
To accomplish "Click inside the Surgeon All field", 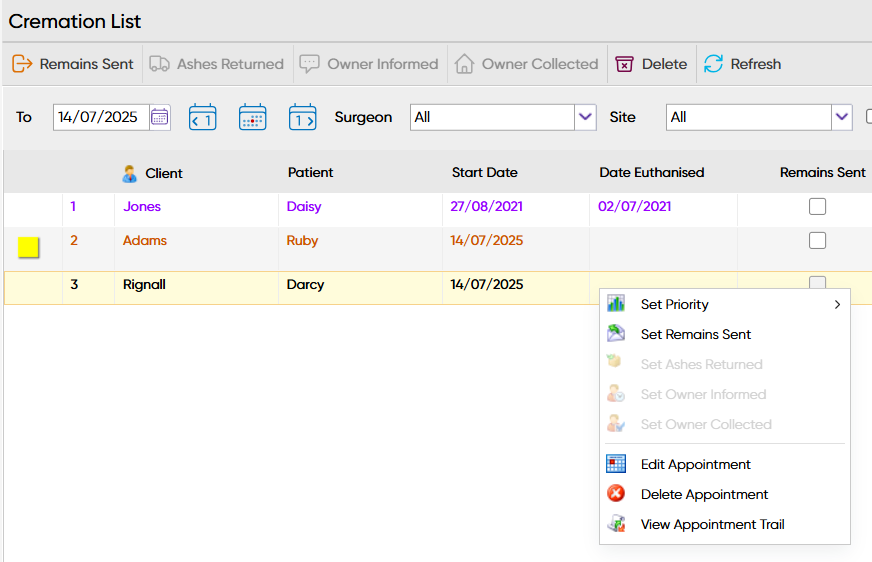I will click(x=492, y=117).
